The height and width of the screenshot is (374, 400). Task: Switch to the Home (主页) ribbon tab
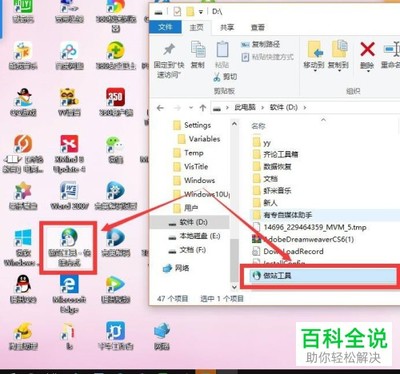point(196,27)
